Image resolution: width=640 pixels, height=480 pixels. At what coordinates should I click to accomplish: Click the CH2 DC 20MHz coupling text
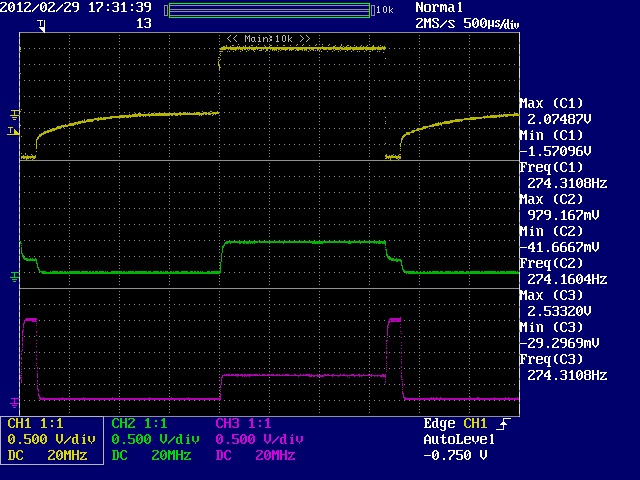pos(151,455)
